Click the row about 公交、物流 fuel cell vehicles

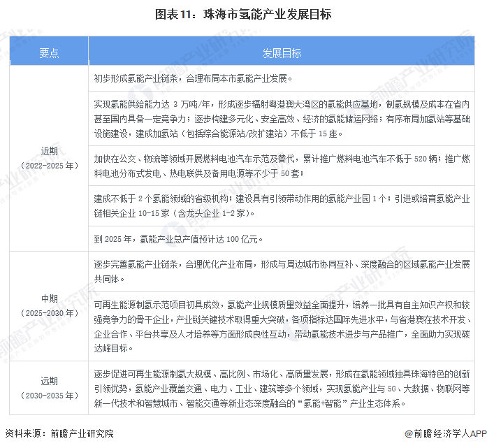(x=282, y=166)
